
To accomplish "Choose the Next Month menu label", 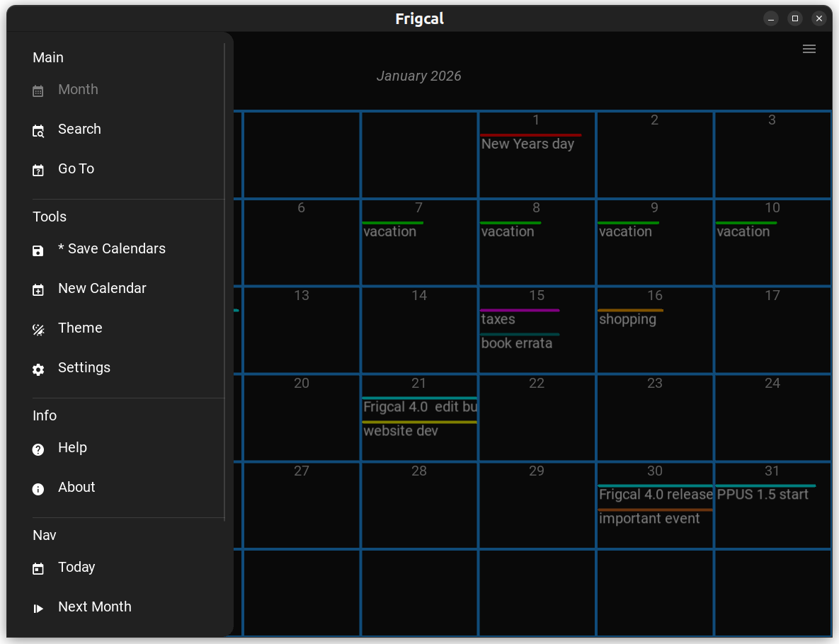I will click(x=94, y=607).
